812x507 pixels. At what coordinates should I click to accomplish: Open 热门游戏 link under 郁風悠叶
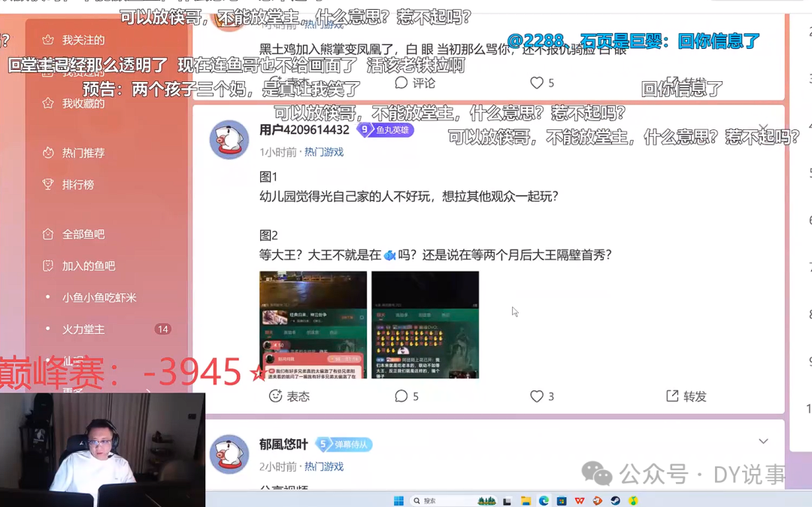point(323,466)
